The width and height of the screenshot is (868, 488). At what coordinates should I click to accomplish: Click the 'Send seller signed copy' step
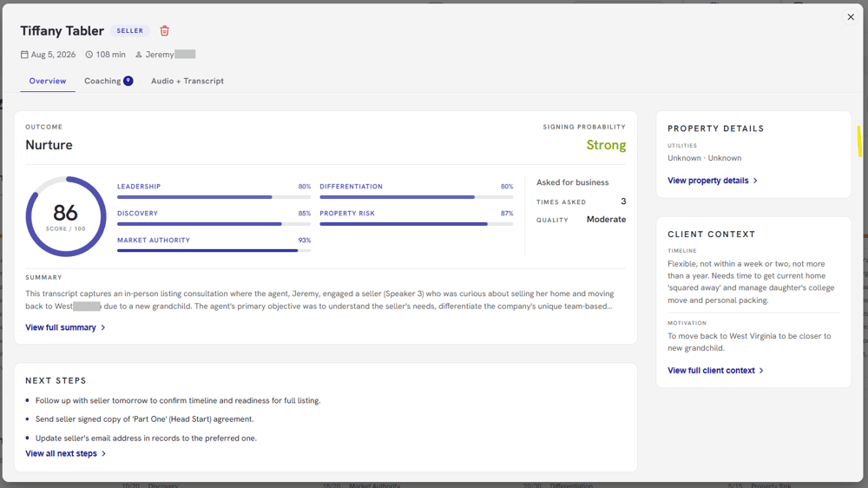point(144,419)
